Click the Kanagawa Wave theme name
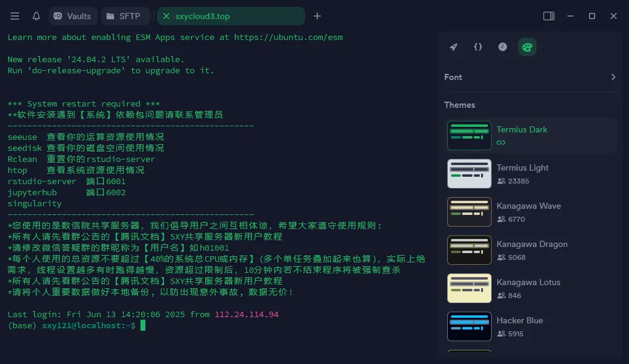 coord(529,206)
